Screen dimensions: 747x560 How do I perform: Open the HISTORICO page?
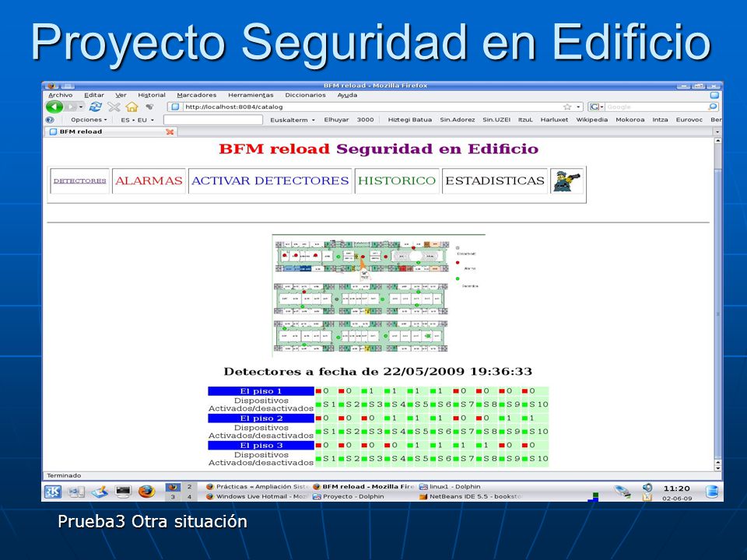click(397, 181)
